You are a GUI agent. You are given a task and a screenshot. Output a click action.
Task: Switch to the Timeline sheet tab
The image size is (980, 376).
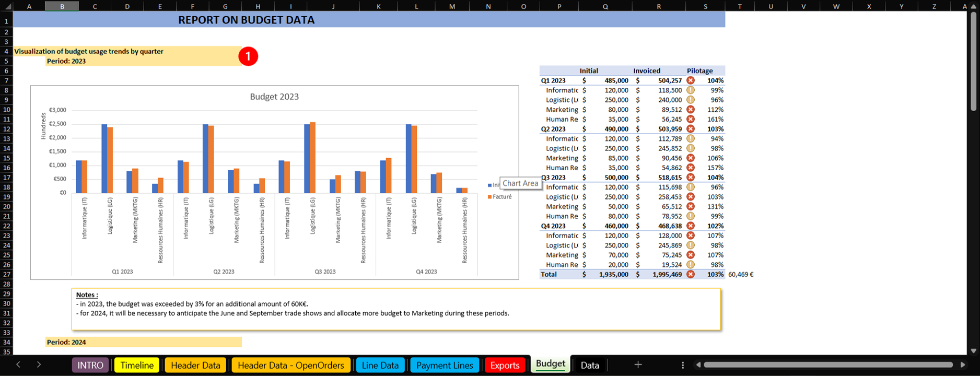pyautogui.click(x=137, y=365)
